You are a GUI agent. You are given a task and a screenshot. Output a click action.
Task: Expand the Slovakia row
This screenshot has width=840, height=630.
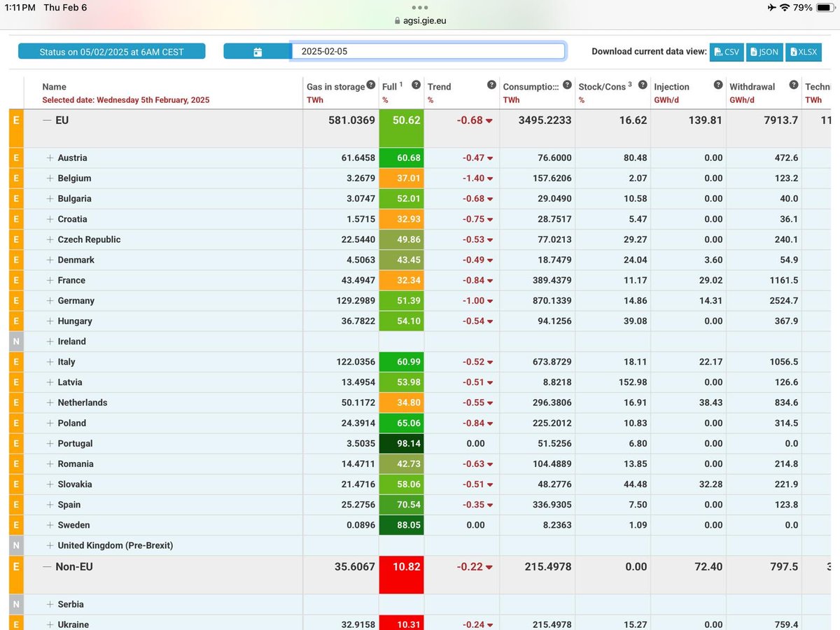(x=50, y=484)
